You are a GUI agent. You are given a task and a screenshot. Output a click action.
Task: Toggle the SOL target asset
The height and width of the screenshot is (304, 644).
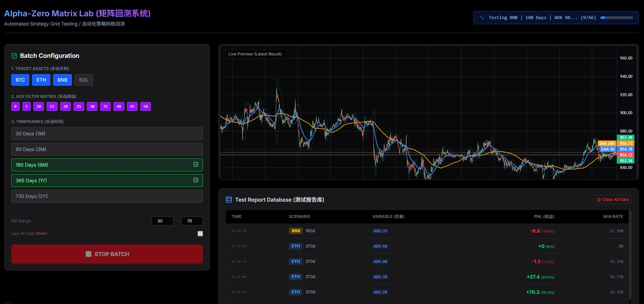click(83, 80)
